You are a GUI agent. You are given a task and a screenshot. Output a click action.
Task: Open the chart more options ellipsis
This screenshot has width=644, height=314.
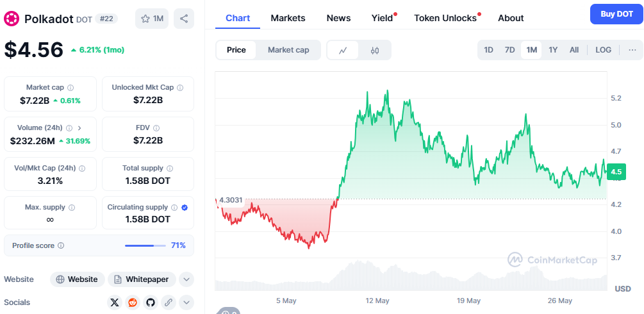coord(632,50)
